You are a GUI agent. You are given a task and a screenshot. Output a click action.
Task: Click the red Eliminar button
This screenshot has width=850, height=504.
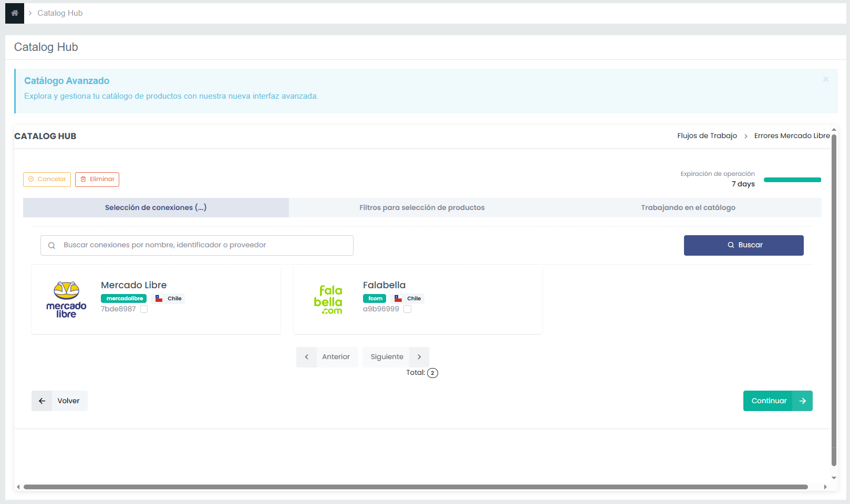click(97, 180)
